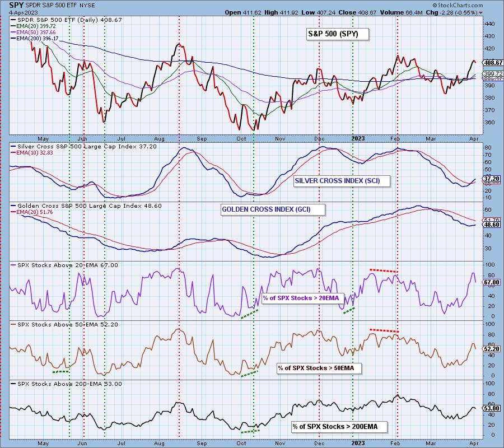Select the 52.20 value tag on the right axis

click(x=492, y=349)
